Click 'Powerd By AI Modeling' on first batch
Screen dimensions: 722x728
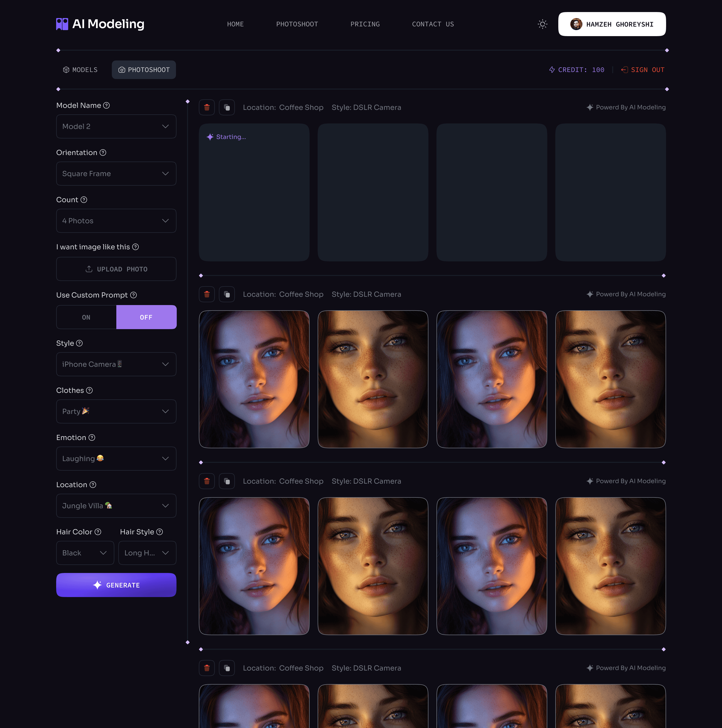pyautogui.click(x=626, y=107)
